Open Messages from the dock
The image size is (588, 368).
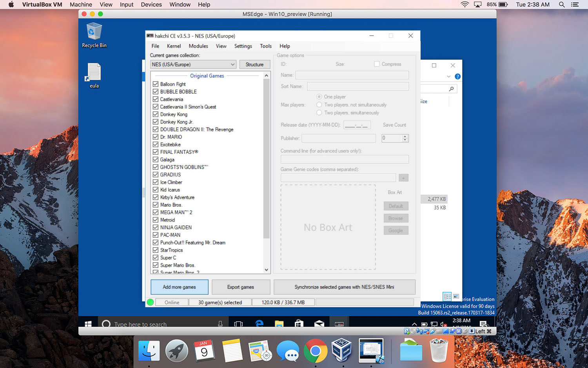coord(288,350)
